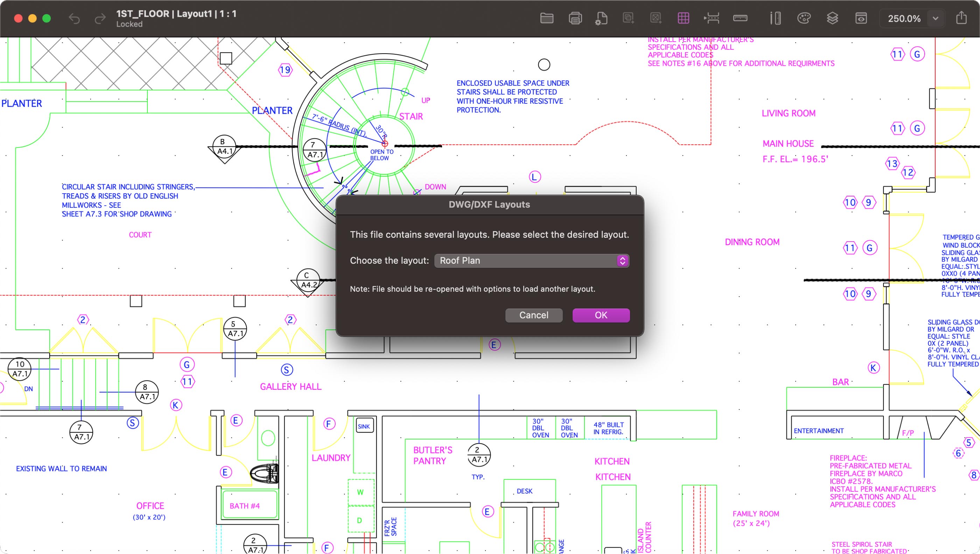Open a drawing file using the folder icon
This screenshot has height=554, width=980.
[x=547, y=18]
